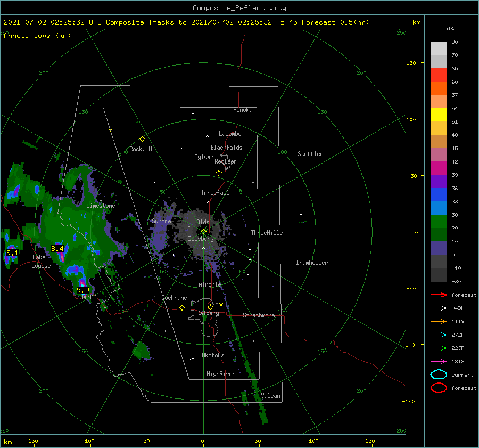Select the blue 36–33 dBZ color swatch
Image resolution: width=479 pixels, height=448 pixels.
[439, 194]
